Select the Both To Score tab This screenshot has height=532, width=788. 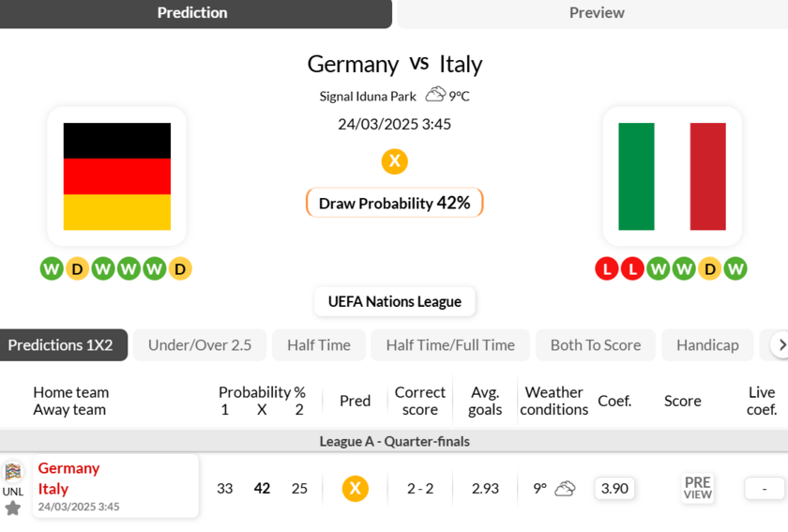pyautogui.click(x=596, y=345)
